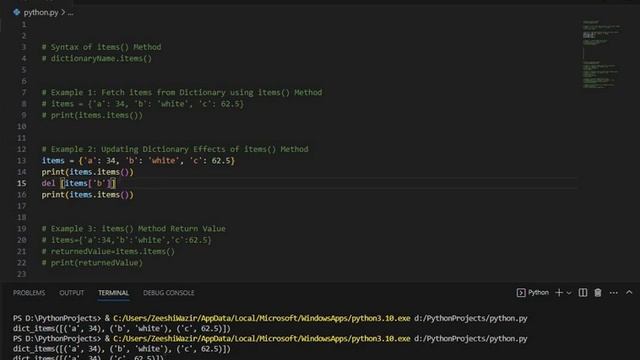Click first print(items.items()) on line 14
Screen dimensions: 640x360
87,172
